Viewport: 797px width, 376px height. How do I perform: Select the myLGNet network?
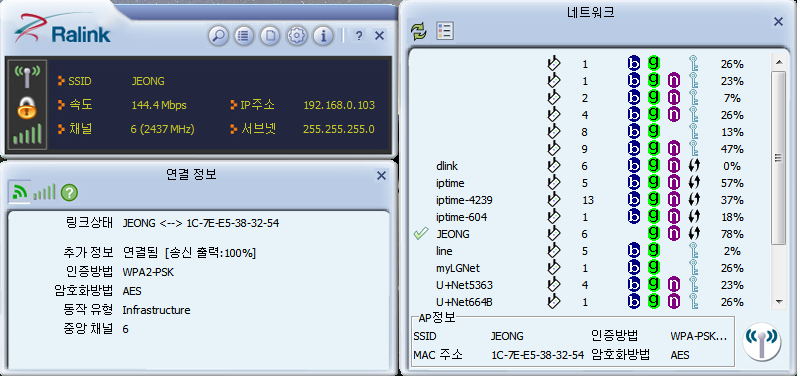pos(590,268)
